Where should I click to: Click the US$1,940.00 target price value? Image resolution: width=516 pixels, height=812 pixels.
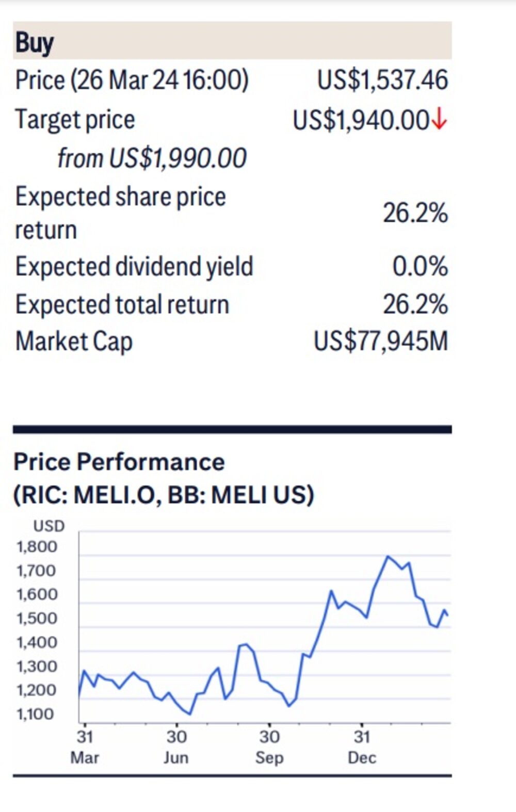pyautogui.click(x=361, y=120)
